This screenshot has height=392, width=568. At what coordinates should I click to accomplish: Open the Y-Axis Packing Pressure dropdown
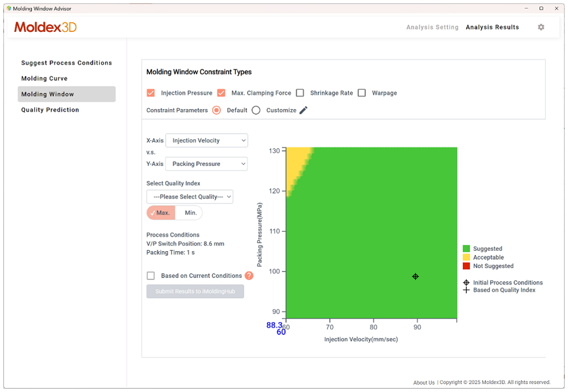pyautogui.click(x=207, y=164)
